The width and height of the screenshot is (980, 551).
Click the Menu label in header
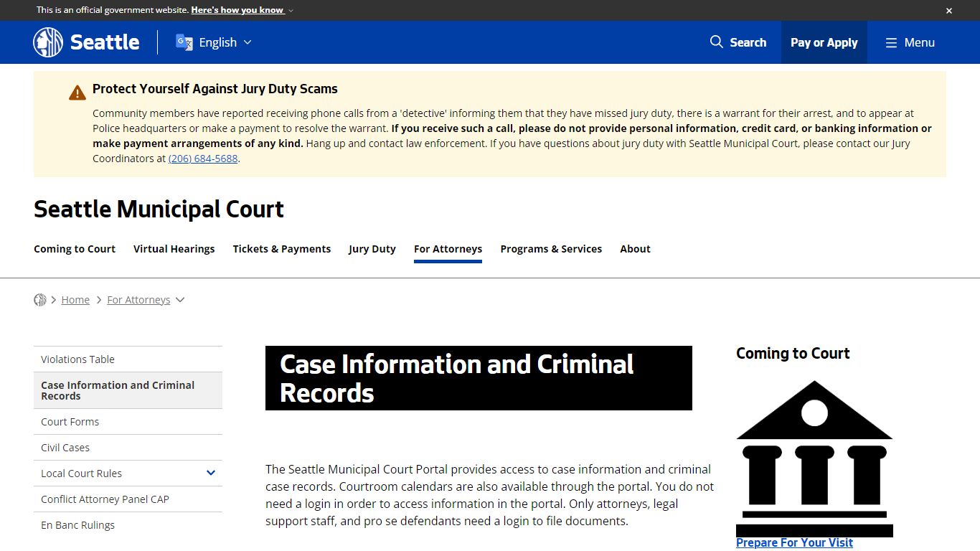point(920,42)
